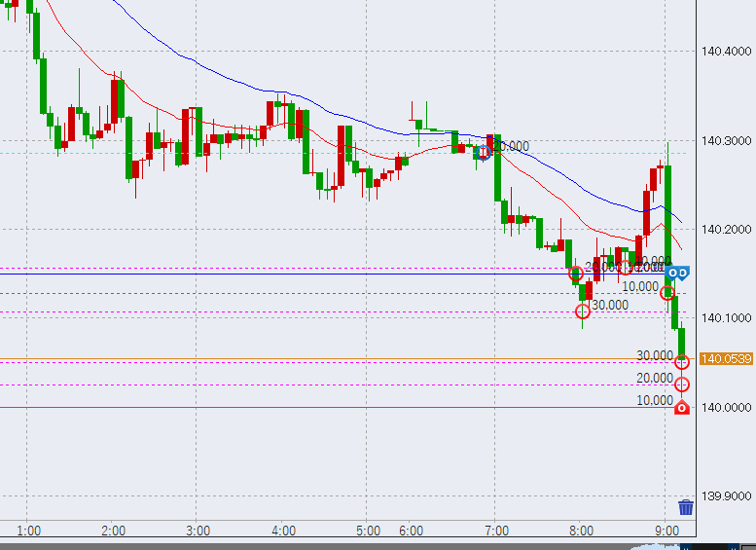756x550 pixels.
Task: Click the 9:00 label on time axis
Action: 666,532
